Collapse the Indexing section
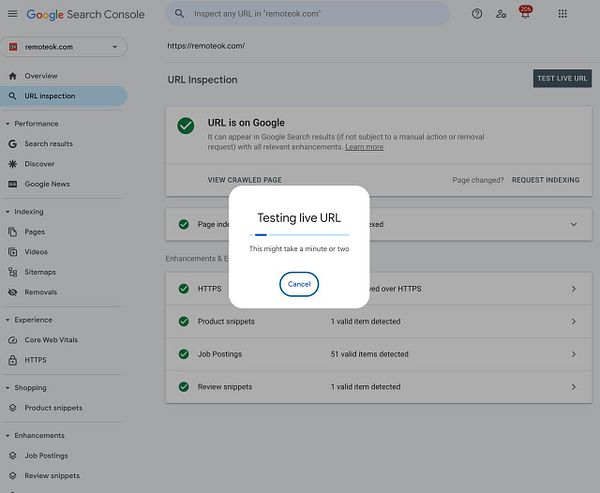The image size is (600, 493). 7,212
